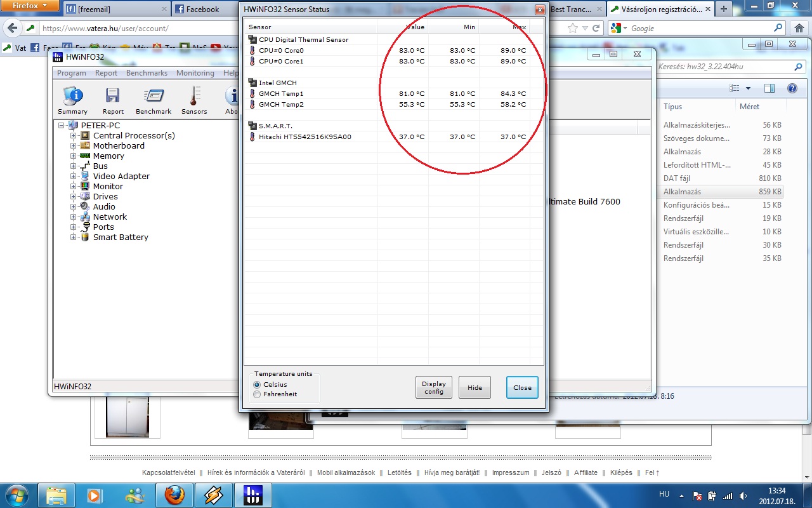Screen dimensions: 812x508
Task: Open the Explorer help question mark icon
Action: (792, 88)
